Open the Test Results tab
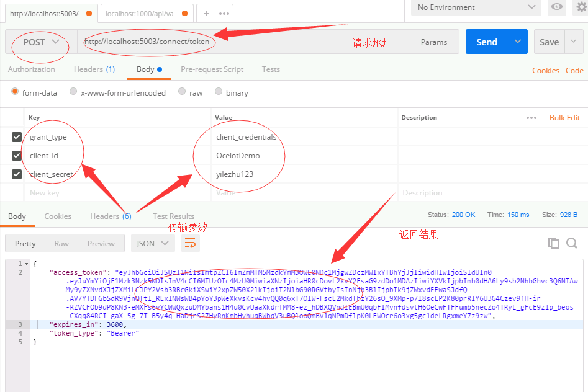This screenshot has width=588, height=392. tap(173, 216)
